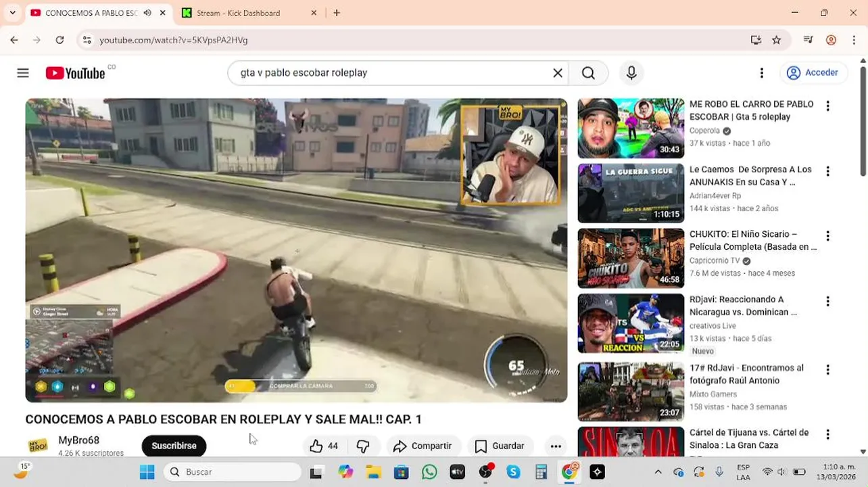Viewport: 868px width, 487px height.
Task: Open the MyBro68 channel name link
Action: (78, 440)
